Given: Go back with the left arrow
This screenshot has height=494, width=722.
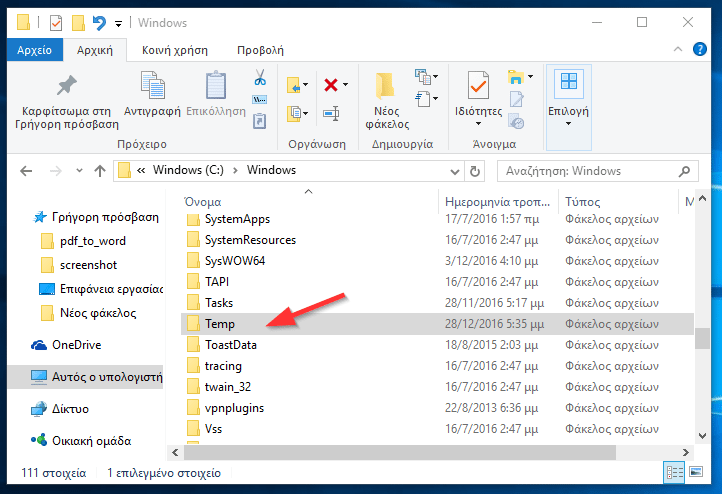Looking at the screenshot, I should (26, 171).
